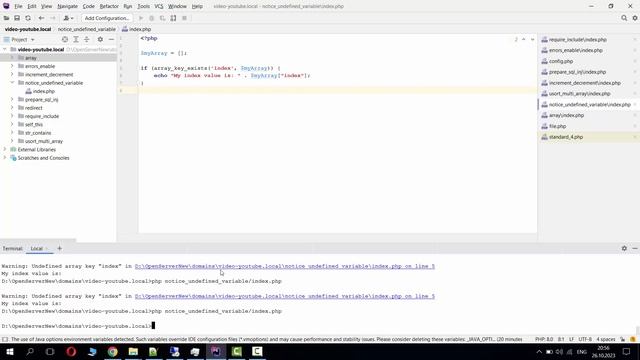Image resolution: width=640 pixels, height=360 pixels.
Task: Open the user account dropdown in toolbar
Action: click(x=68, y=18)
